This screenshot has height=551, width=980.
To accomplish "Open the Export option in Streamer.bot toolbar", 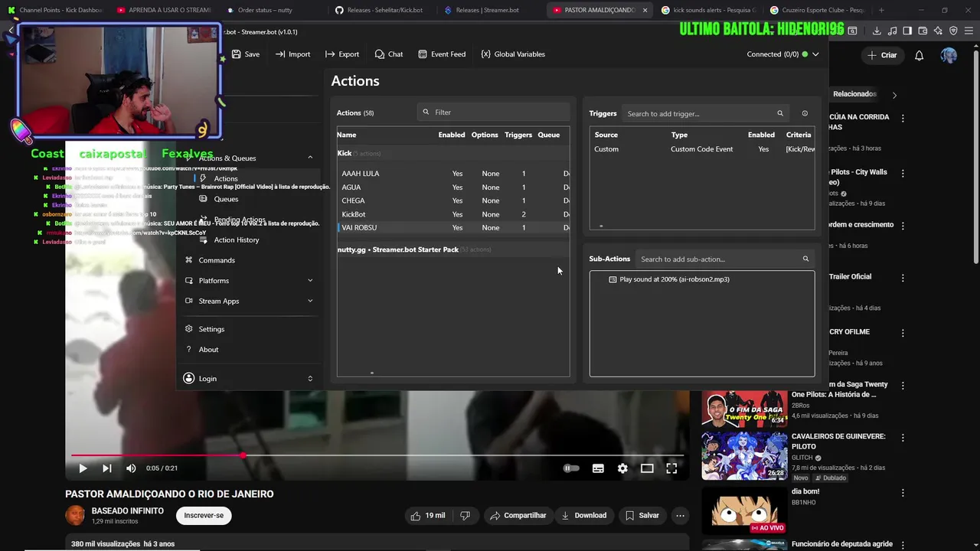I will pyautogui.click(x=342, y=54).
